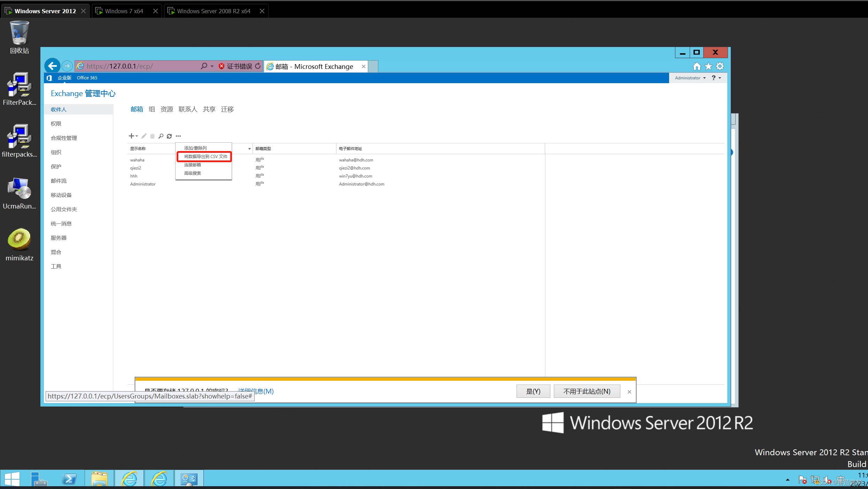
Task: Expand the help question mark dropdown
Action: click(716, 78)
